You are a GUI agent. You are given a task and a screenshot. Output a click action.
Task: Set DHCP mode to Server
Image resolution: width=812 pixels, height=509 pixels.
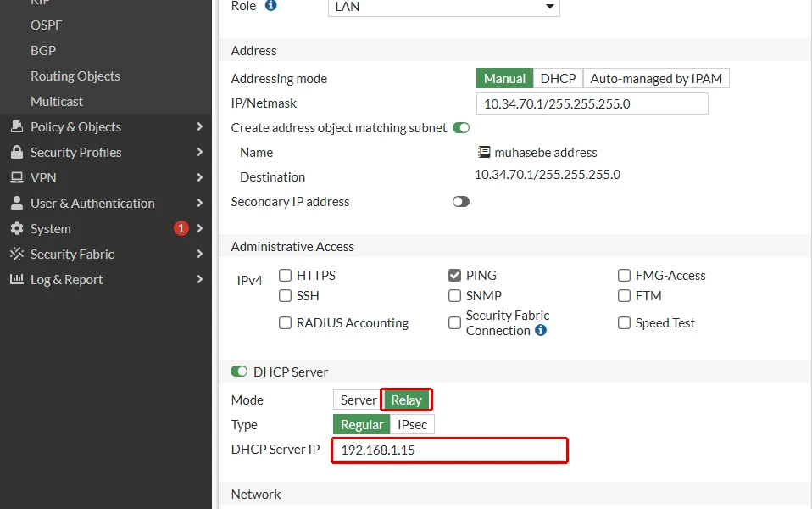click(x=359, y=400)
